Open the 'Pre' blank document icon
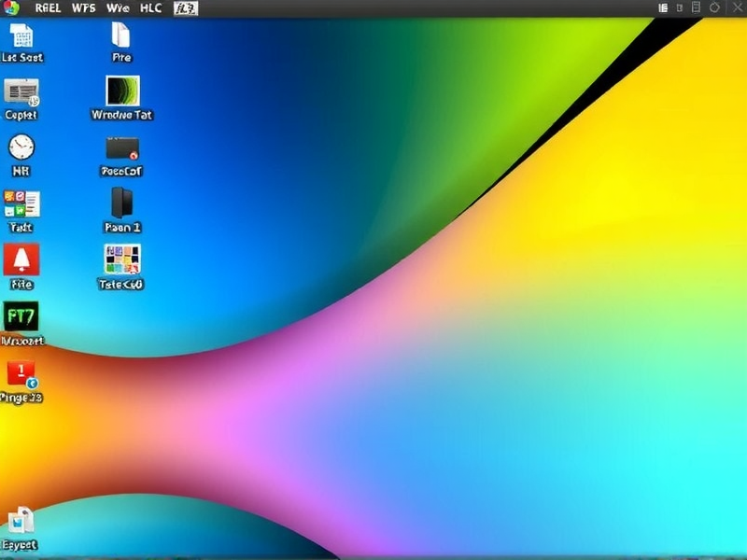 pos(121,35)
